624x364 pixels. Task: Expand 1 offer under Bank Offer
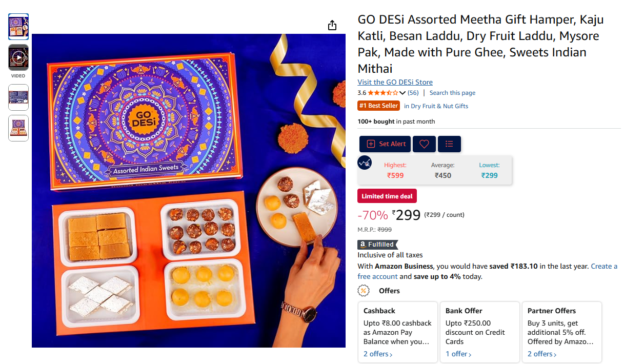pos(458,354)
